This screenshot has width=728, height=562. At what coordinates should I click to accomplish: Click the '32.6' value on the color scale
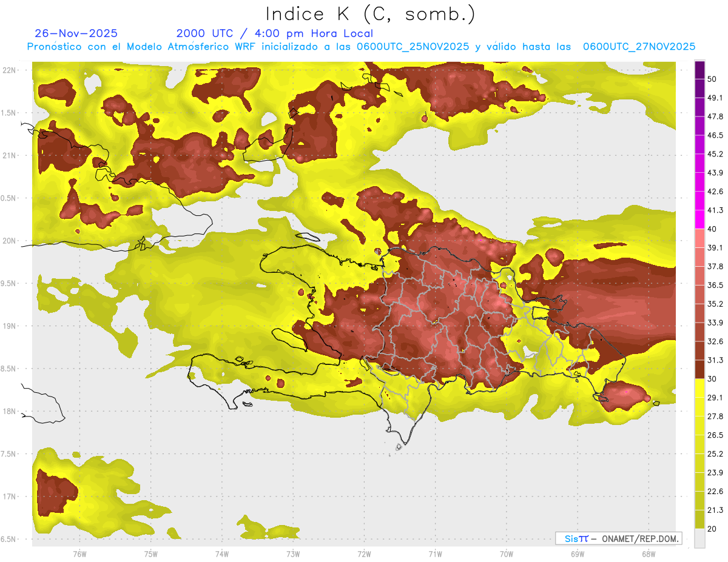coord(715,341)
